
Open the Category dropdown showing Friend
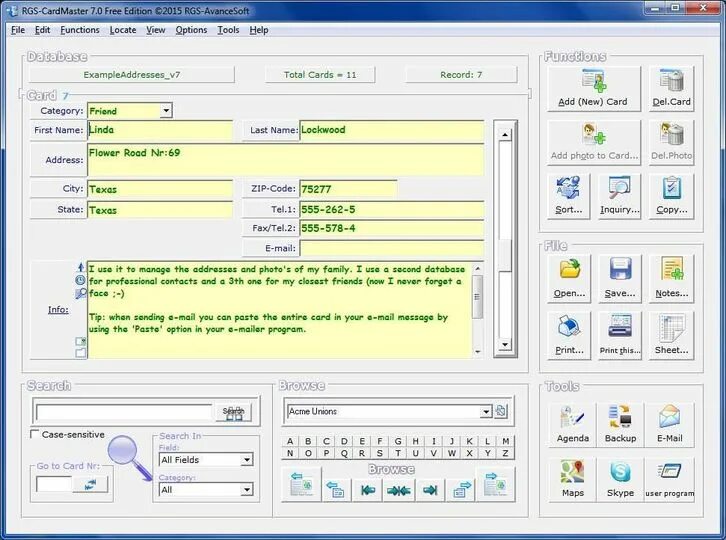(x=166, y=111)
